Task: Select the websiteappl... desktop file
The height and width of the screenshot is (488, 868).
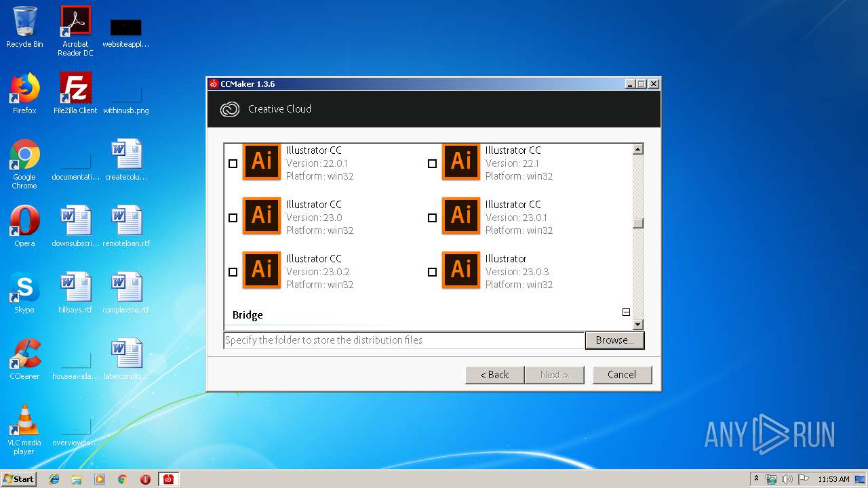Action: pyautogui.click(x=126, y=33)
